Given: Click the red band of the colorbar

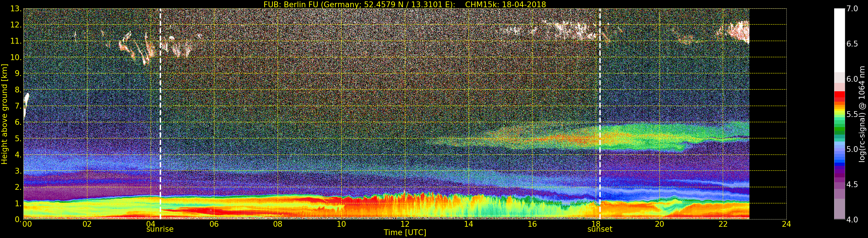Looking at the screenshot, I should click(x=839, y=96).
